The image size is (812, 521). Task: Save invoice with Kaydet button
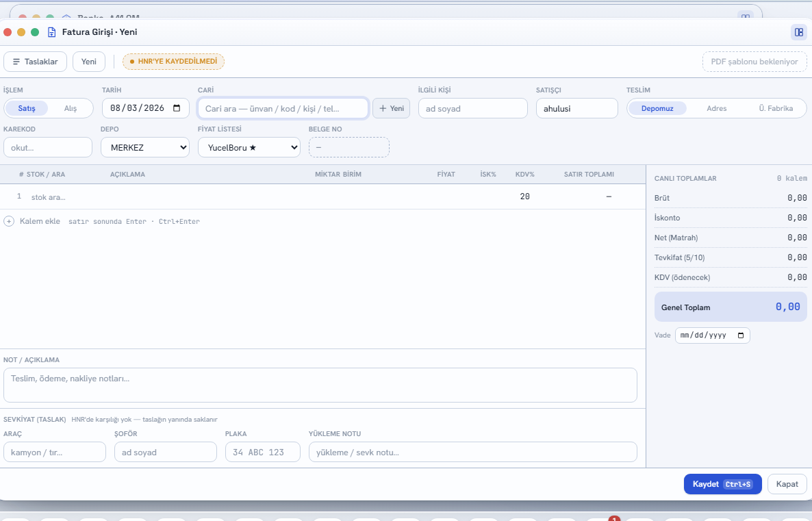pos(722,484)
